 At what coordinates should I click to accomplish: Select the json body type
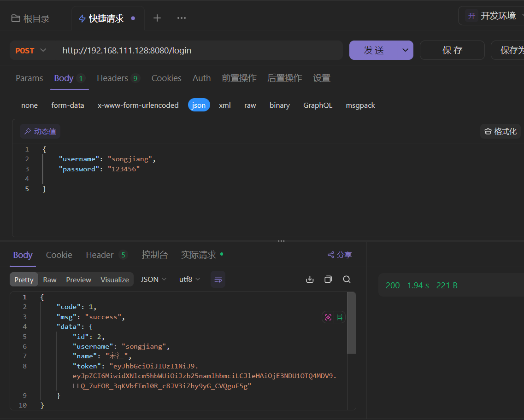coord(199,105)
